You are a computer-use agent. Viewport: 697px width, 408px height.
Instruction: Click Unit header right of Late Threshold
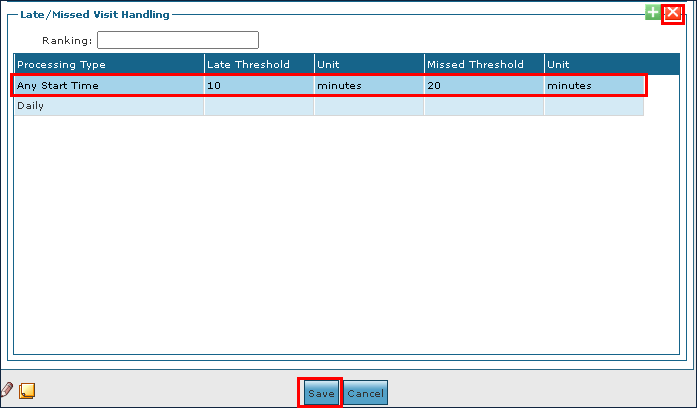click(368, 65)
